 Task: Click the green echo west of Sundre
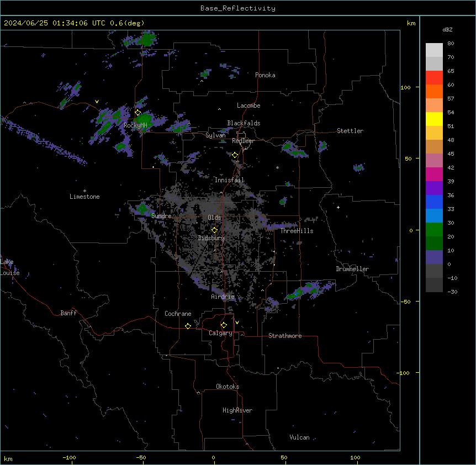(x=142, y=209)
